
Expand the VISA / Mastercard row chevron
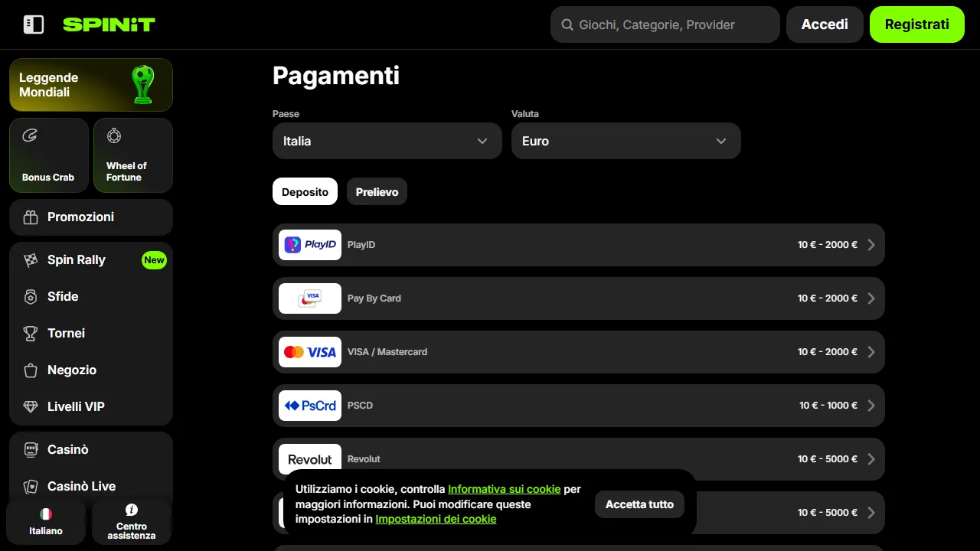pos(871,352)
